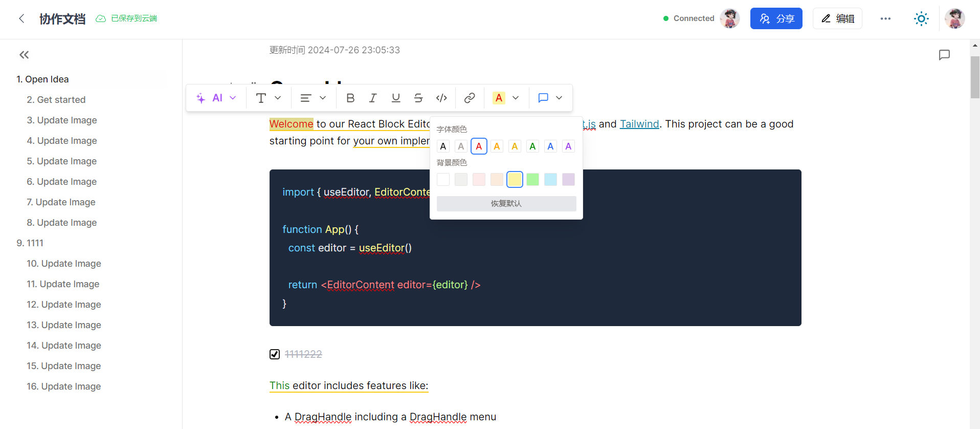Expand the AI dropdown arrow
This screenshot has height=429, width=980.
coord(233,98)
